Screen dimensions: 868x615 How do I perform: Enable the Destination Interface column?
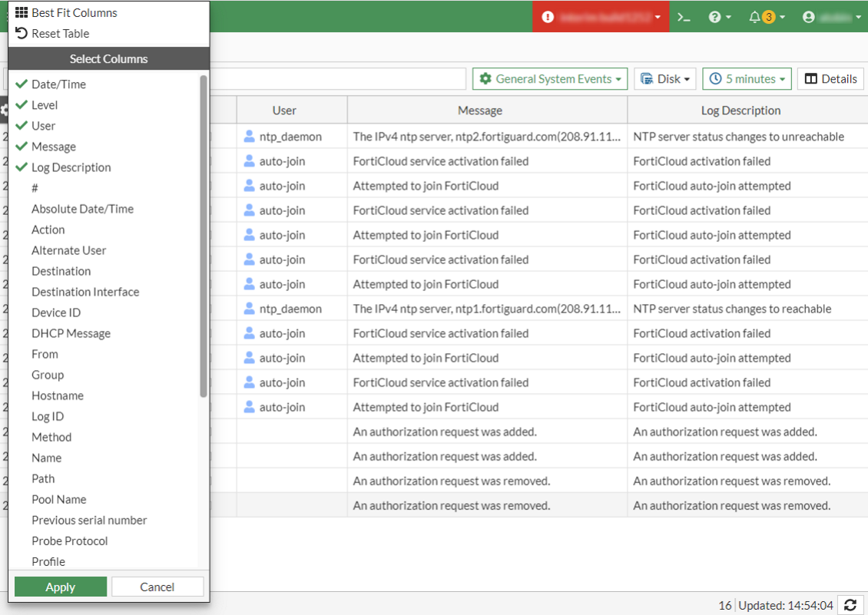click(x=85, y=292)
